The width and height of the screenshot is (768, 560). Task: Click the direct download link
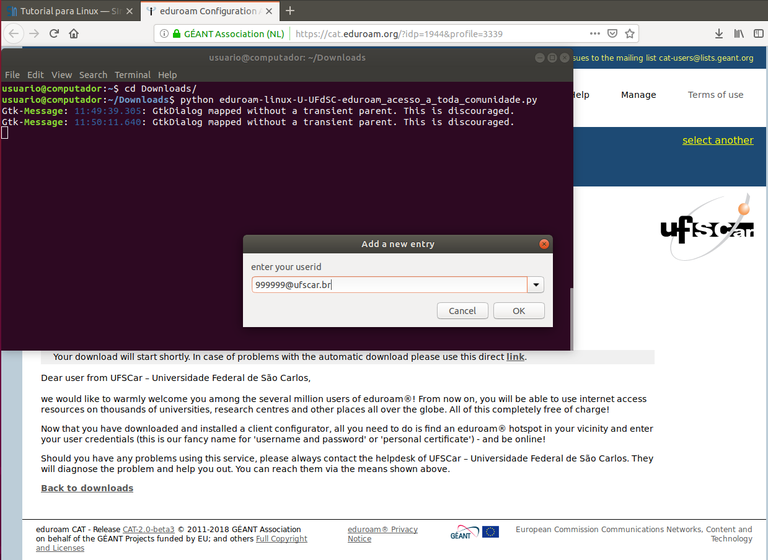(x=515, y=357)
